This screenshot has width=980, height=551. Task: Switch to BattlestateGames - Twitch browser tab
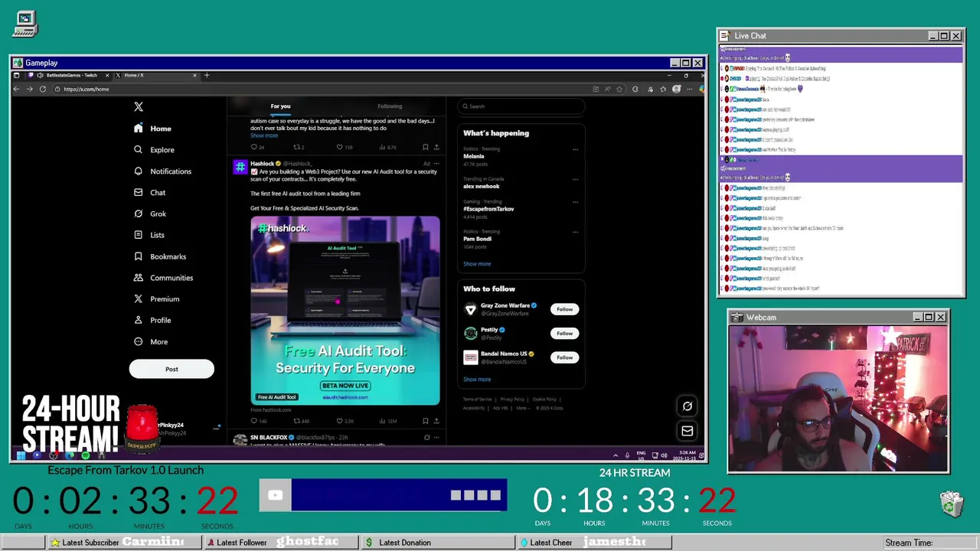[x=67, y=75]
